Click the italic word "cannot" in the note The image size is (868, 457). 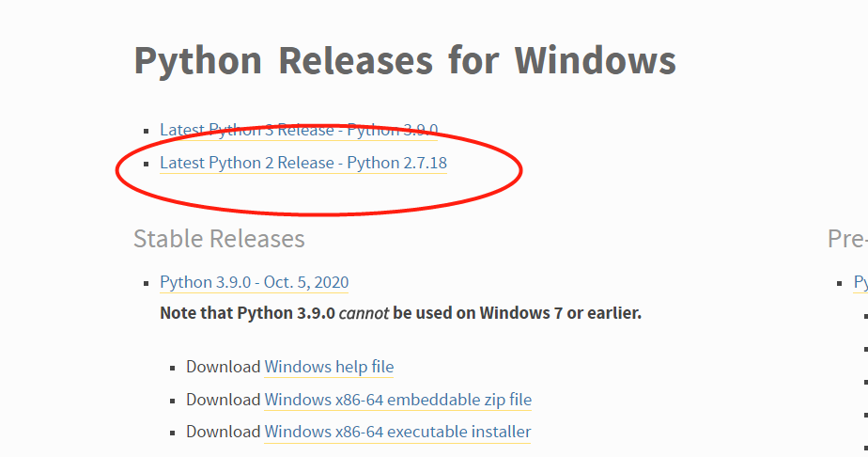tap(364, 312)
